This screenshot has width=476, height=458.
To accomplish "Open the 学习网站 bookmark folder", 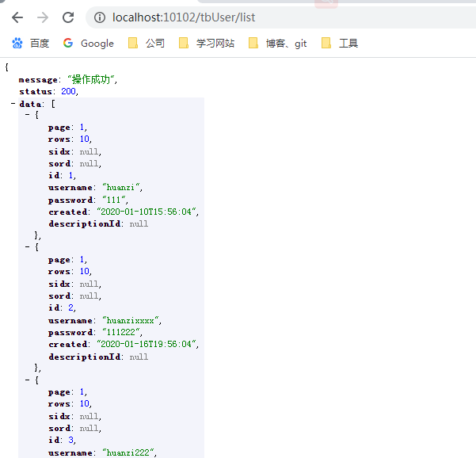I will click(207, 44).
